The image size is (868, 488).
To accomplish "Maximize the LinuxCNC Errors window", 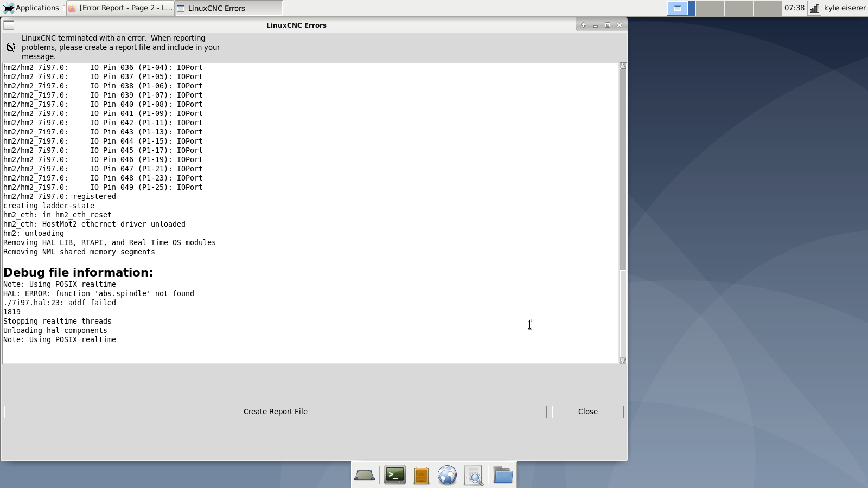I will point(608,25).
